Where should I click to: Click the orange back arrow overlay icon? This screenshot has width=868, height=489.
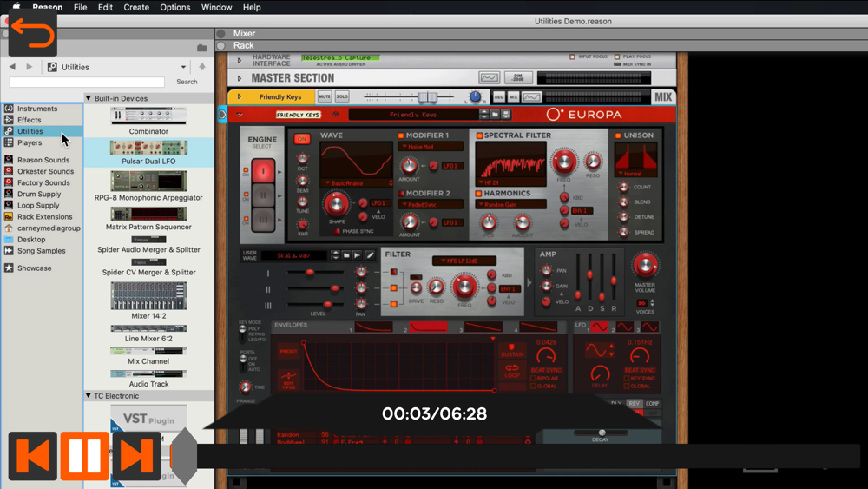click(x=33, y=33)
